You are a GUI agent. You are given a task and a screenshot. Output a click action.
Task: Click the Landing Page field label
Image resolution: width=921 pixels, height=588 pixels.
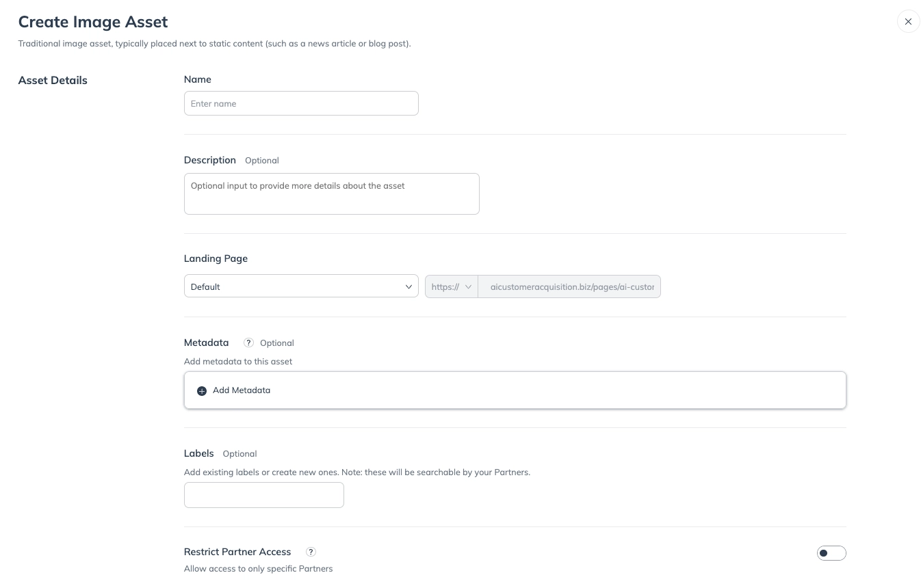point(216,258)
